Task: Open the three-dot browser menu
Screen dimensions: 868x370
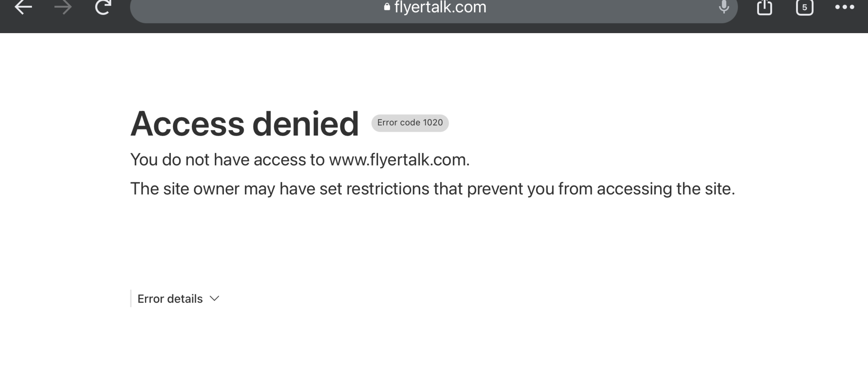Action: click(845, 7)
